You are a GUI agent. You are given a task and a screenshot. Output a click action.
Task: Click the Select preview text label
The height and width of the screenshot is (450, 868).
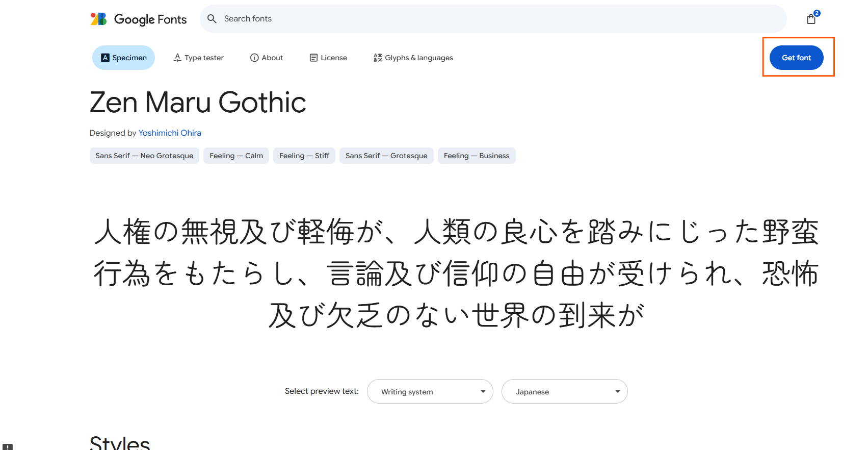[x=322, y=391]
